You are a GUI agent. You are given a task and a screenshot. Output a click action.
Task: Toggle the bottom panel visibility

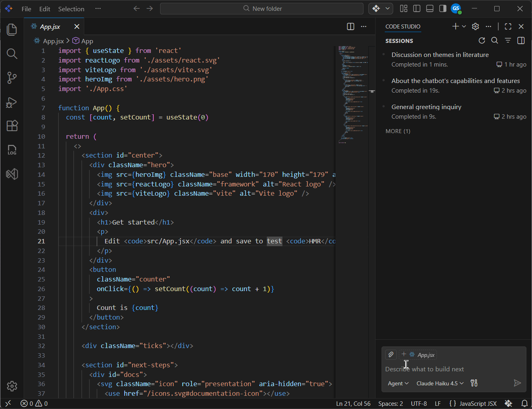pos(430,8)
